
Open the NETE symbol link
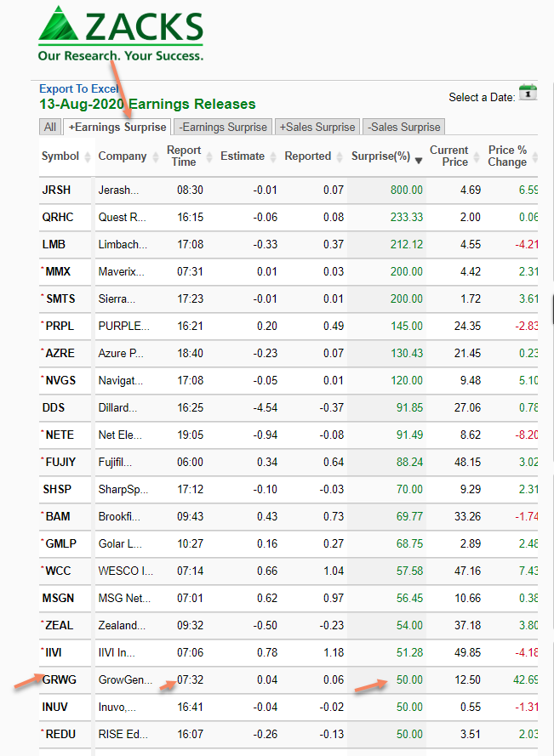click(60, 435)
